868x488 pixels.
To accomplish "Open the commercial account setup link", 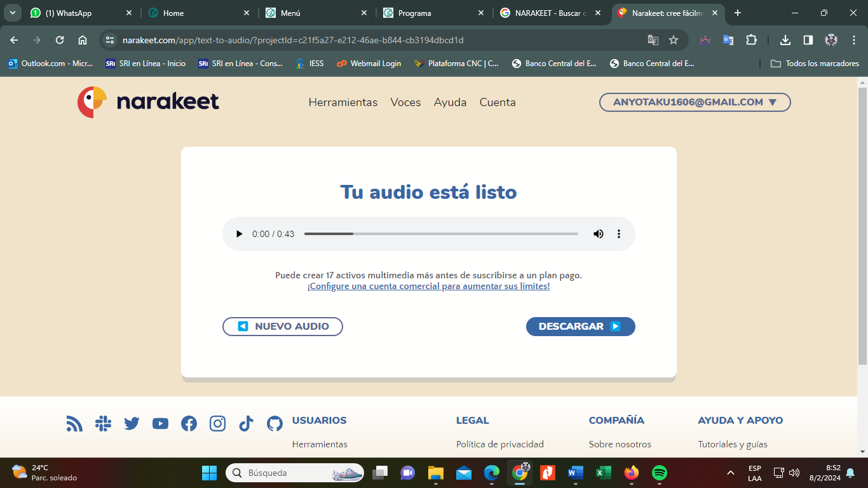I will coord(428,287).
